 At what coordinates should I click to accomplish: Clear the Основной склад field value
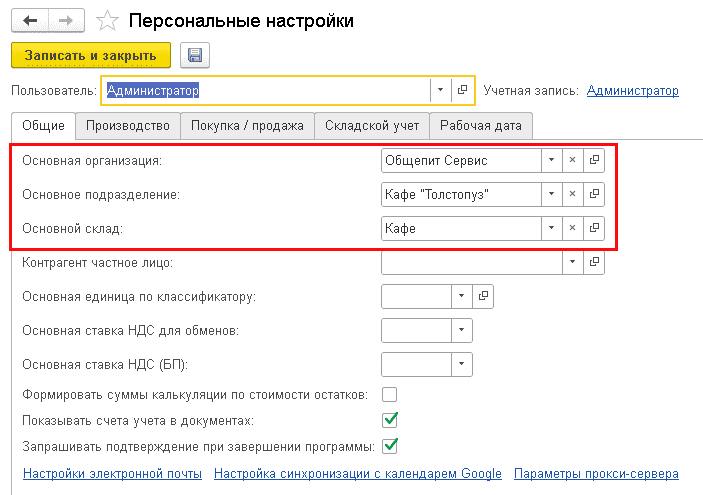(572, 228)
